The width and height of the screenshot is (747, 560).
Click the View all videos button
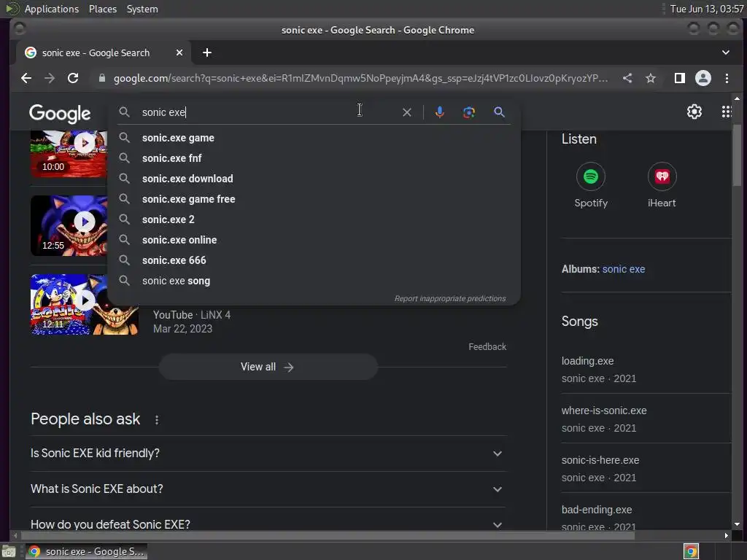(x=268, y=367)
